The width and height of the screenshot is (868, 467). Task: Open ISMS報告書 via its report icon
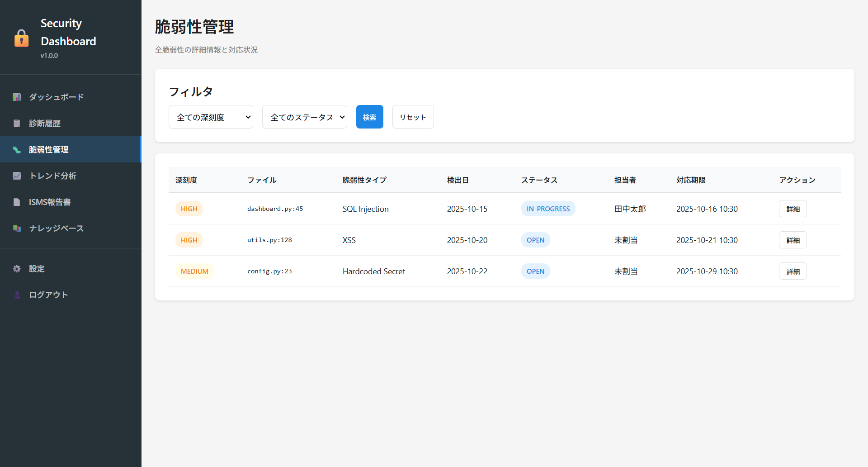[x=17, y=202]
